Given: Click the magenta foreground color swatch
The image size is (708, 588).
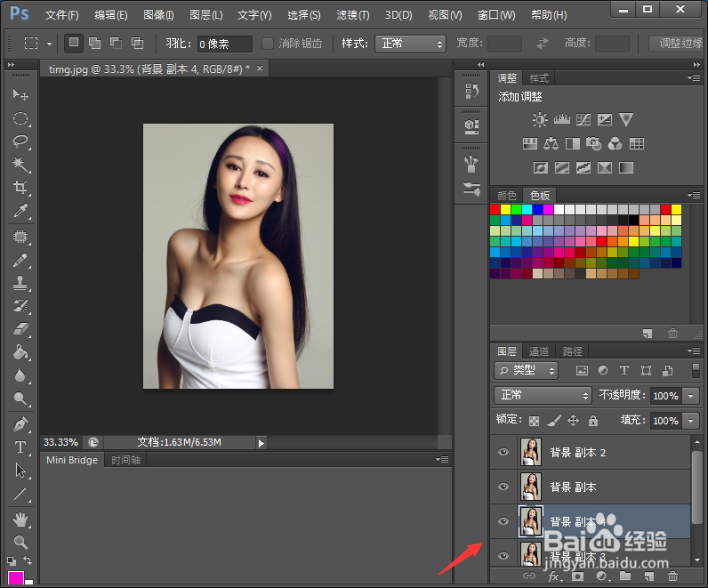Looking at the screenshot, I should 15,578.
